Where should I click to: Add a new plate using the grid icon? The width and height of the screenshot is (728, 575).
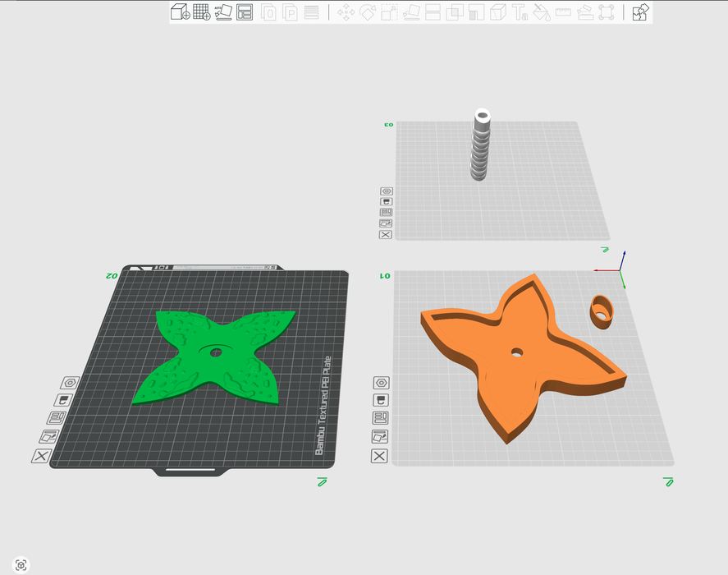[202, 12]
